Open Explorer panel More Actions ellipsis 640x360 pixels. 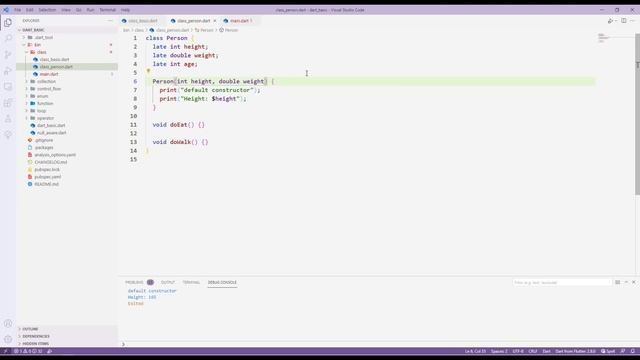[110, 20]
